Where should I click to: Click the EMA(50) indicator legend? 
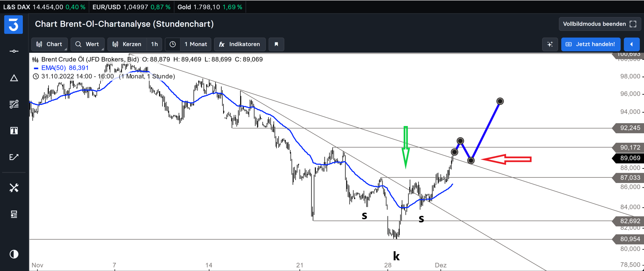click(x=61, y=68)
